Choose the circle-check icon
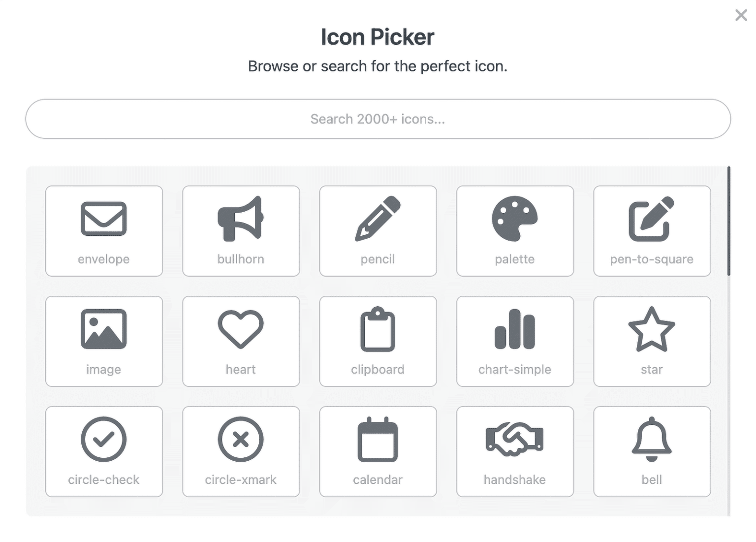 104,451
